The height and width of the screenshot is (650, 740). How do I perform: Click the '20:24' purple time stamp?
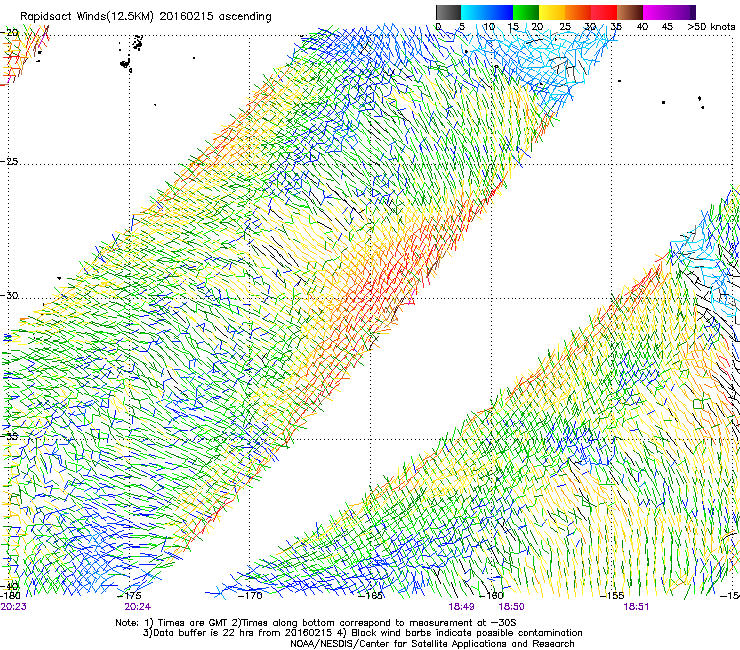coord(138,607)
